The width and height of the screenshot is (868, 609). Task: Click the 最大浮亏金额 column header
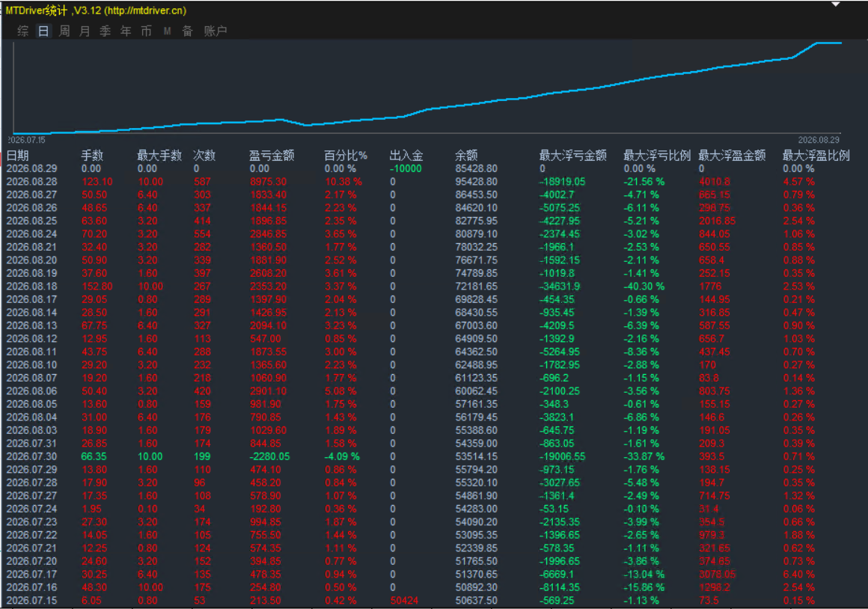(573, 156)
